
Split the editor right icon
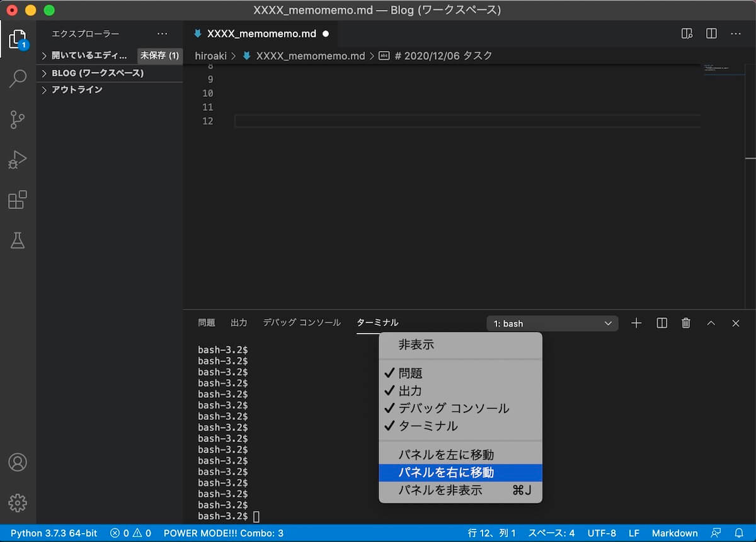point(711,33)
